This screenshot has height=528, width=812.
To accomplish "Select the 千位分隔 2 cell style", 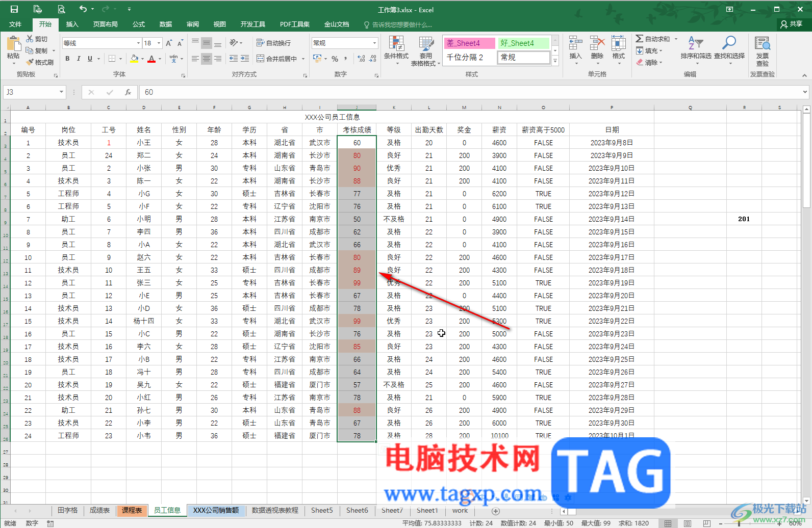I will pyautogui.click(x=469, y=58).
